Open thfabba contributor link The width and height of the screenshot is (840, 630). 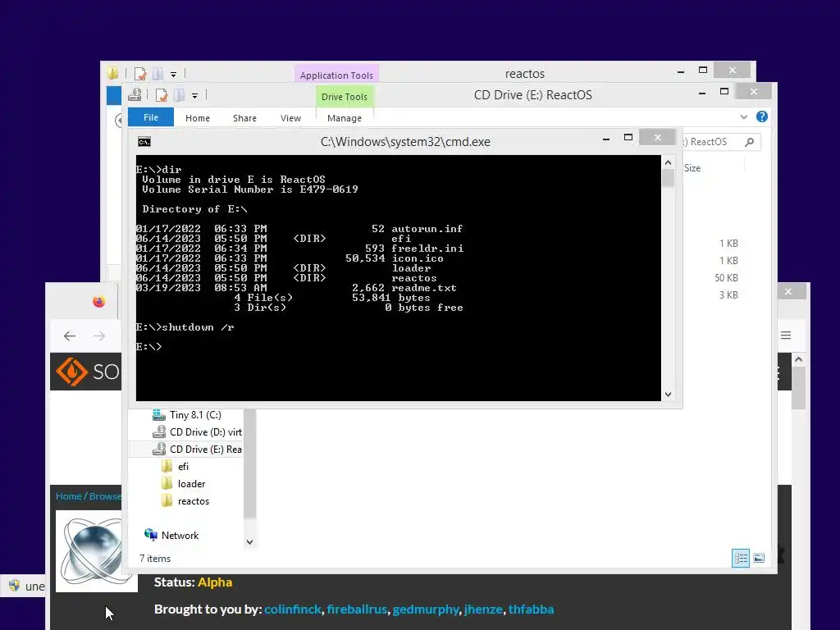(x=531, y=609)
